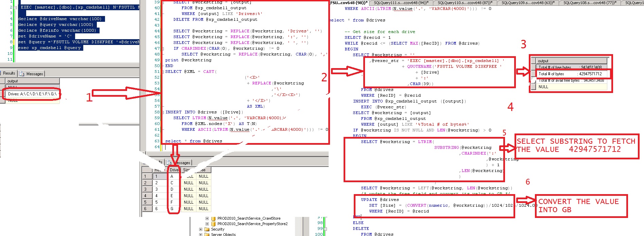Select the PROD2010_SearchService_PropertyStore2 tree item
Screen dimensions: 644x236
click(253, 224)
